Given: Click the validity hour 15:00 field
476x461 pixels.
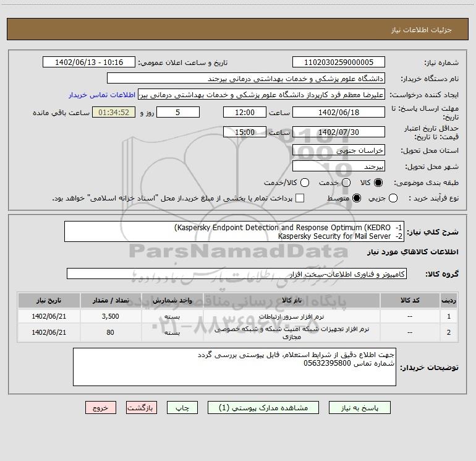Looking at the screenshot, I should [x=245, y=132].
